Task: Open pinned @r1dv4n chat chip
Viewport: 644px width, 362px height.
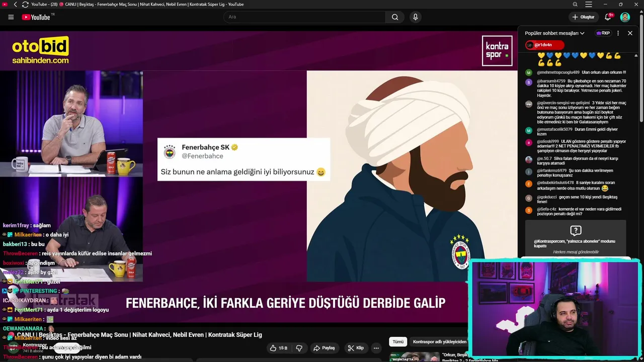Action: [x=544, y=45]
